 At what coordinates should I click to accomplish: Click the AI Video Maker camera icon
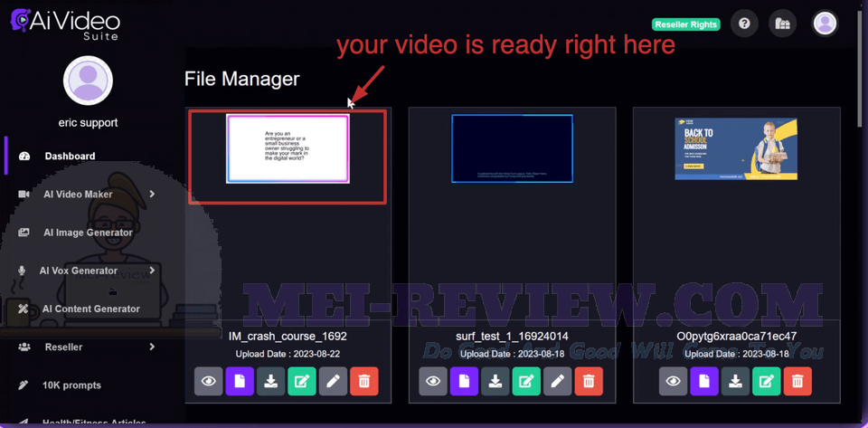point(24,195)
